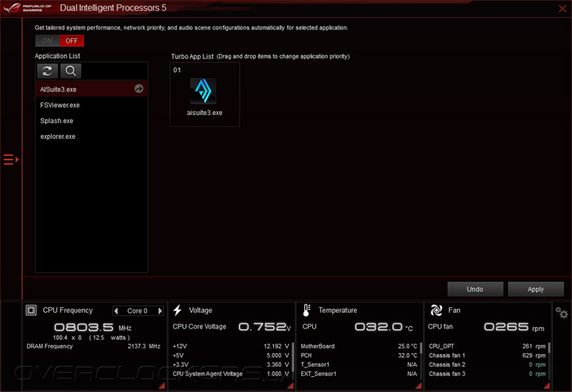
Task: Click the T_Sensor1 row
Action: [x=359, y=364]
